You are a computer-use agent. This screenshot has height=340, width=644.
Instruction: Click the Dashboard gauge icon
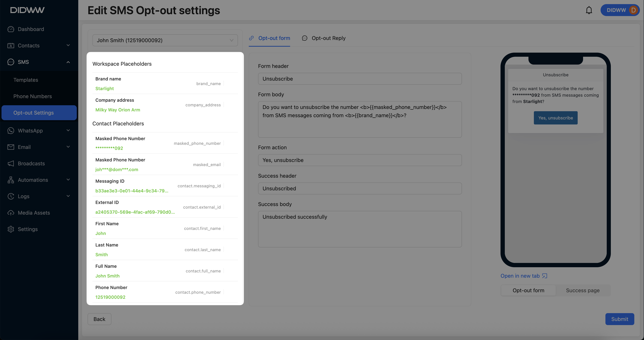[x=11, y=29]
